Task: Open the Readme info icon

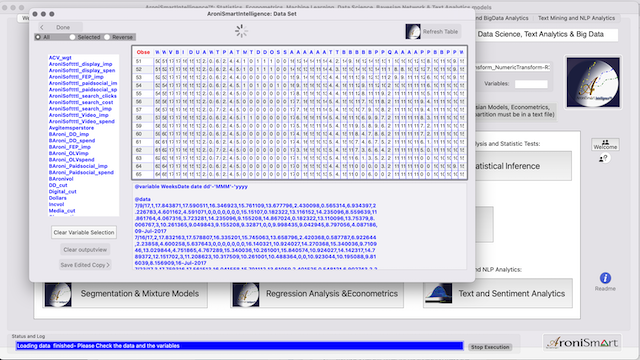Action: coord(605,278)
